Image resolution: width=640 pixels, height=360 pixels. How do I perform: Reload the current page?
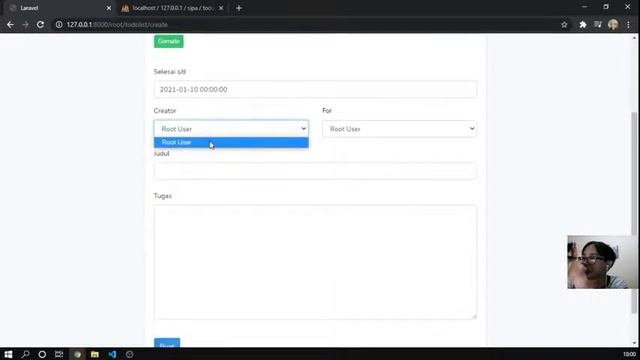(40, 24)
